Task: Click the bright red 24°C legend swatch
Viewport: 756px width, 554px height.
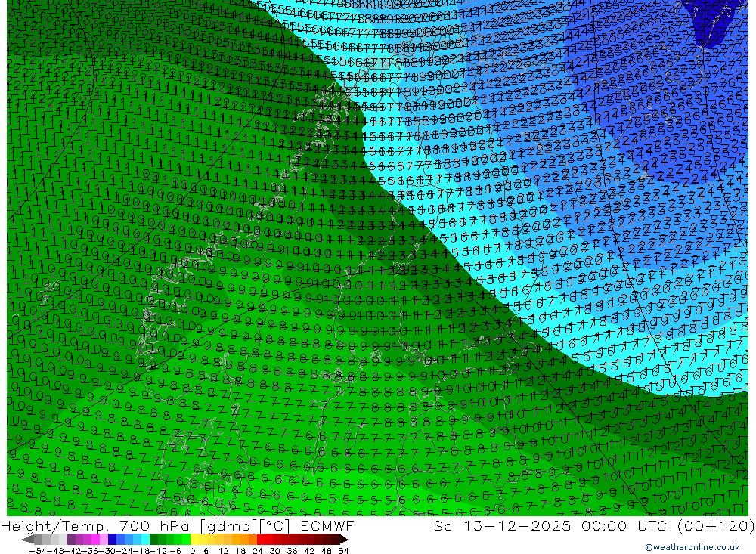Action: [261, 539]
